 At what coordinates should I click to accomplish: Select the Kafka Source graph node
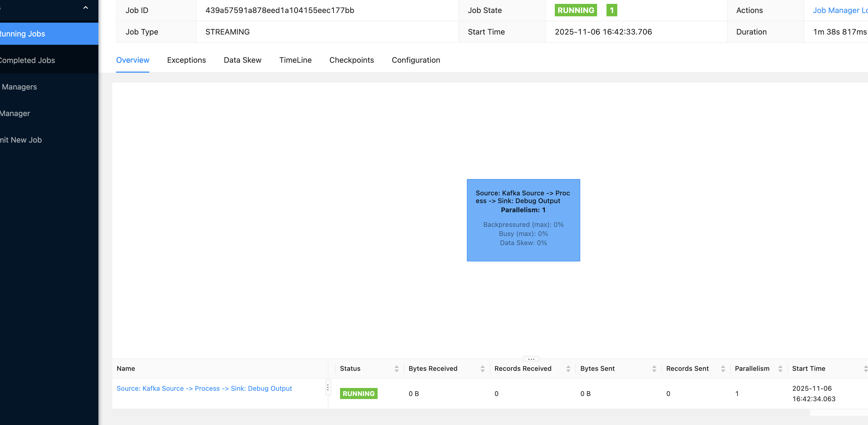coord(523,220)
